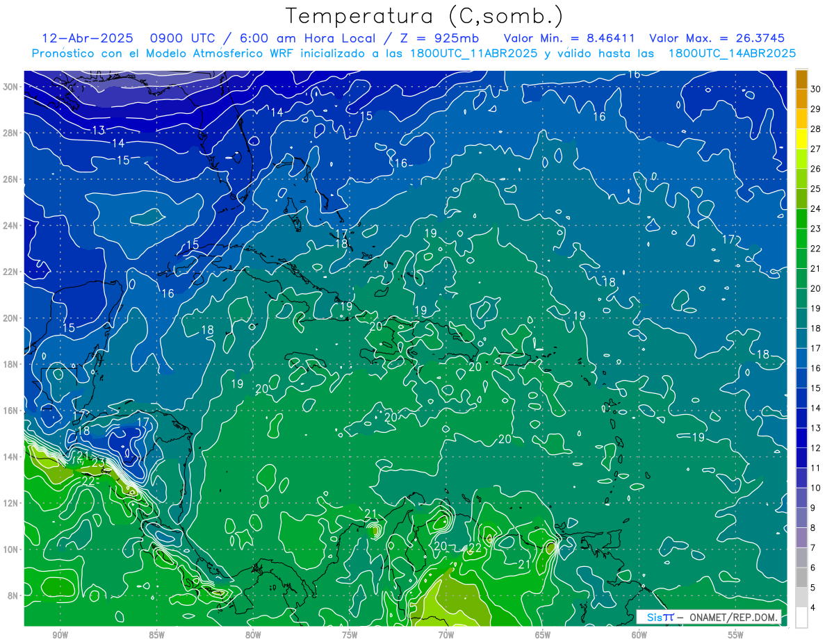This screenshot has height=644, width=834.
Task: Click the colorbar segment between 29 and 30
Action: click(x=801, y=99)
